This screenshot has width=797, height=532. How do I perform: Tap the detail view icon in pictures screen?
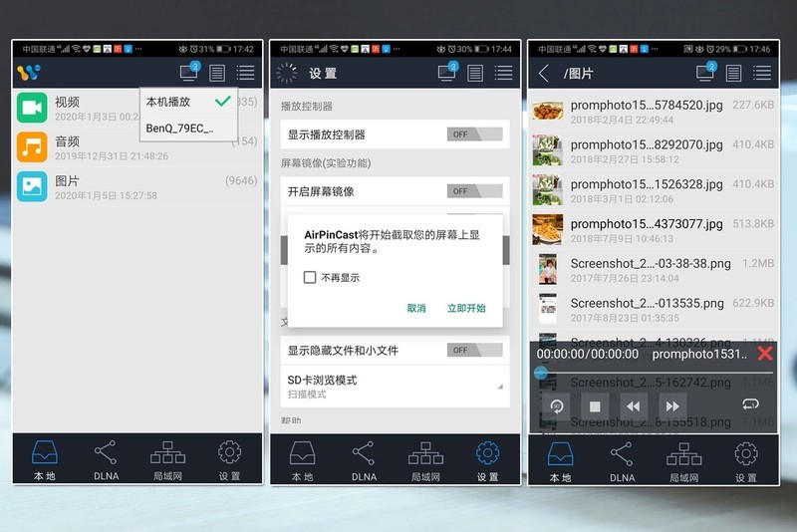[x=733, y=73]
